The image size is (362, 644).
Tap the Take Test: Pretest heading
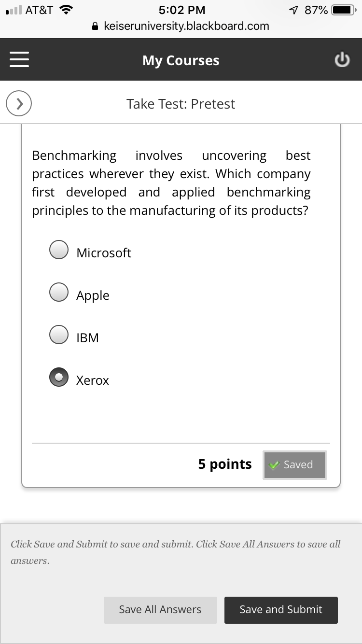pyautogui.click(x=181, y=104)
